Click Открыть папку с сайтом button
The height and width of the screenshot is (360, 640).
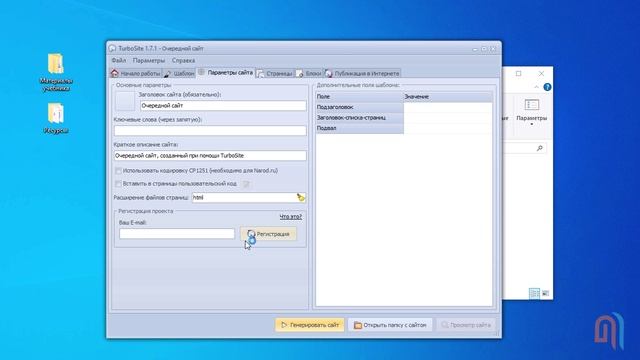390,325
